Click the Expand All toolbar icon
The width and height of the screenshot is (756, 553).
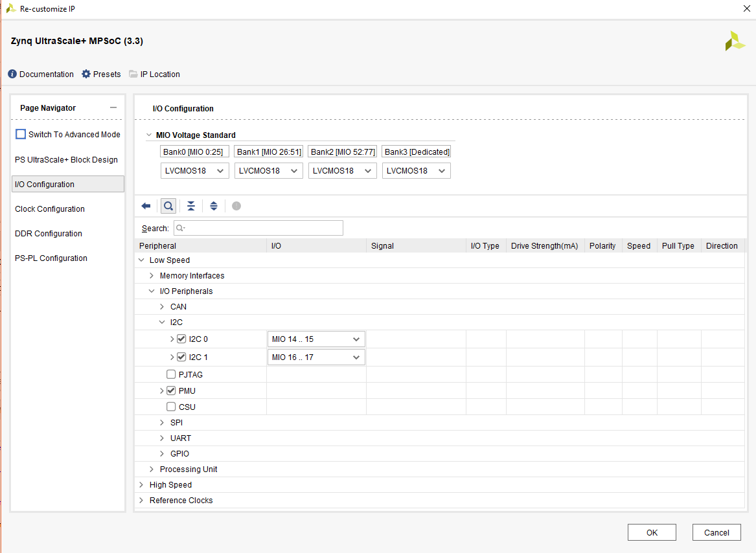point(214,206)
